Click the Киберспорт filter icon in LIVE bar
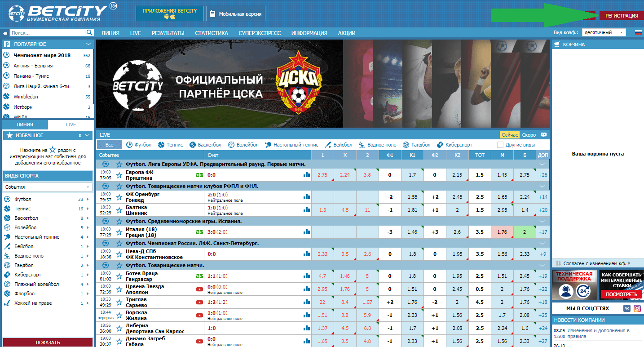644x347 pixels. [x=440, y=145]
